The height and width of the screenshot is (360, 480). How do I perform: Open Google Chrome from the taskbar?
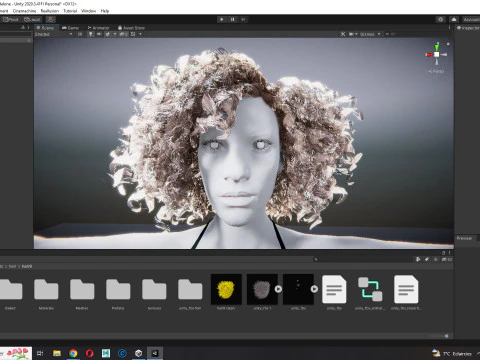73,353
